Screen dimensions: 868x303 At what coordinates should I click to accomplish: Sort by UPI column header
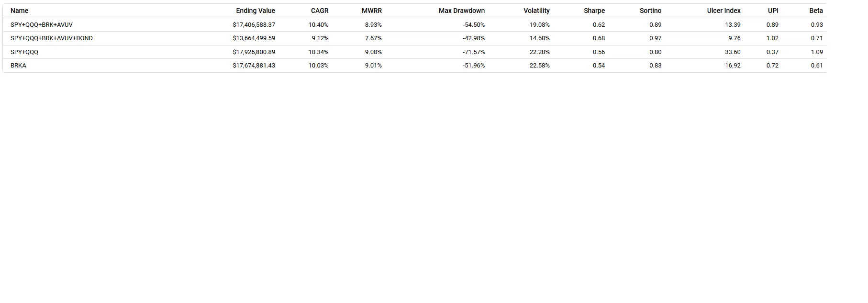coord(773,11)
